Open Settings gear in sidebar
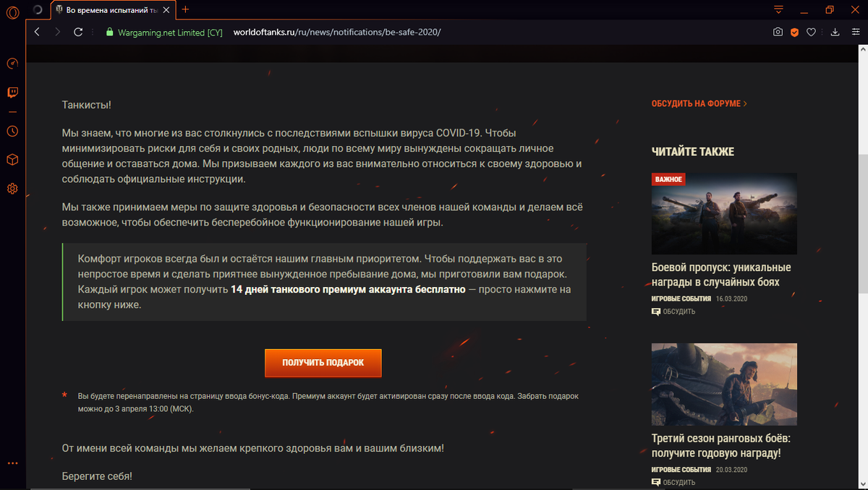The width and height of the screenshot is (868, 490). coord(12,189)
